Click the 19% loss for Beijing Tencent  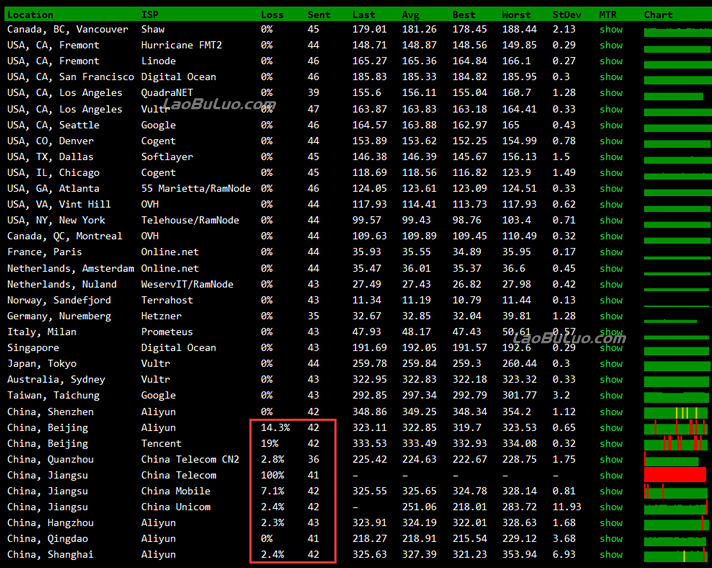coord(269,444)
